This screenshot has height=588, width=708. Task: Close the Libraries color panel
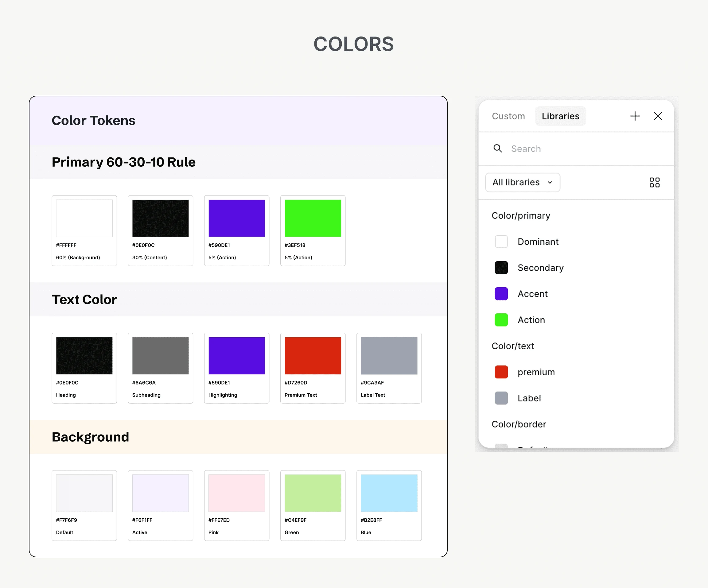point(658,116)
